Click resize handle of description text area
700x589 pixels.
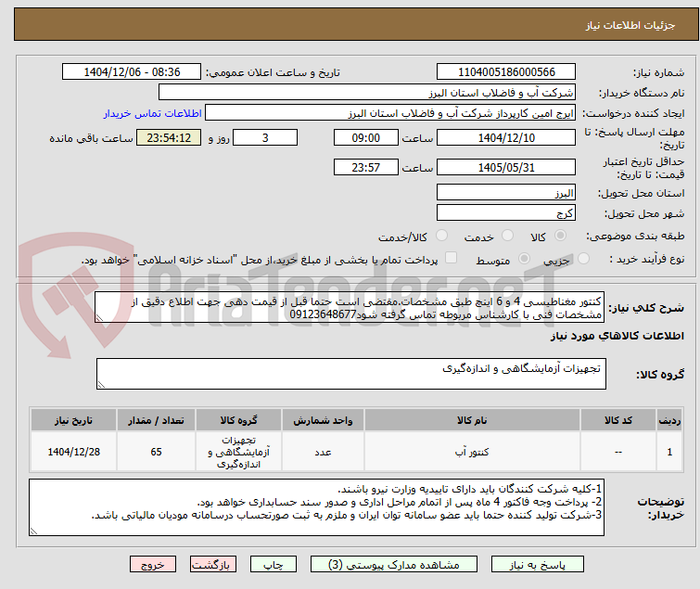point(99,318)
